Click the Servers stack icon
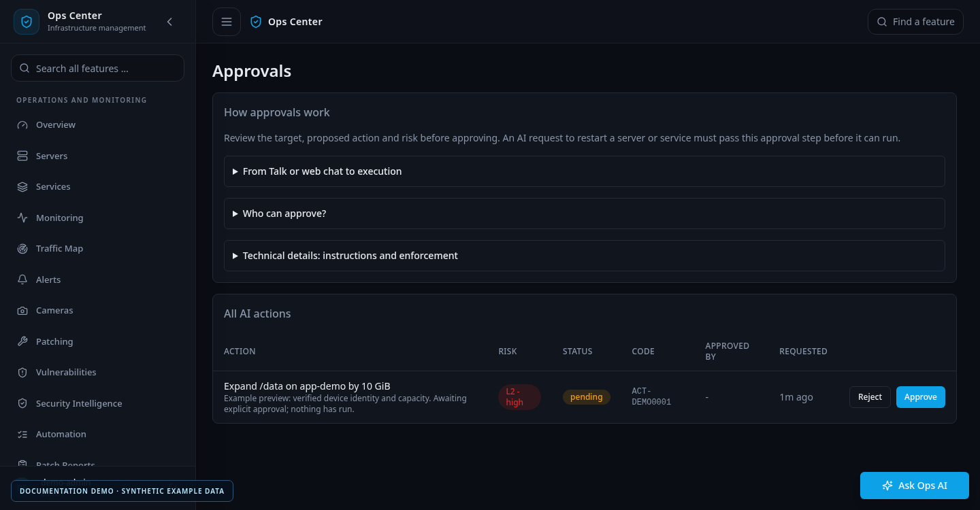The image size is (980, 510). coord(22,156)
